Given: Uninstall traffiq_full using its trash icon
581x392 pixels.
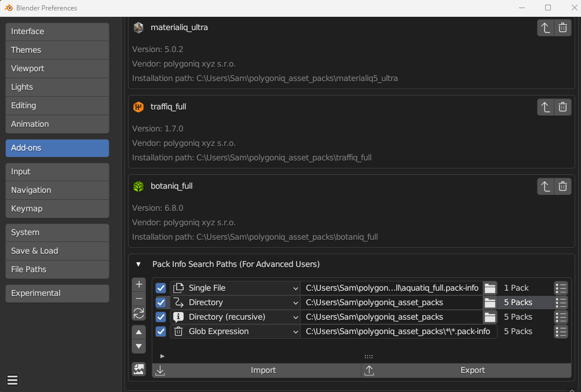Looking at the screenshot, I should click(x=562, y=107).
